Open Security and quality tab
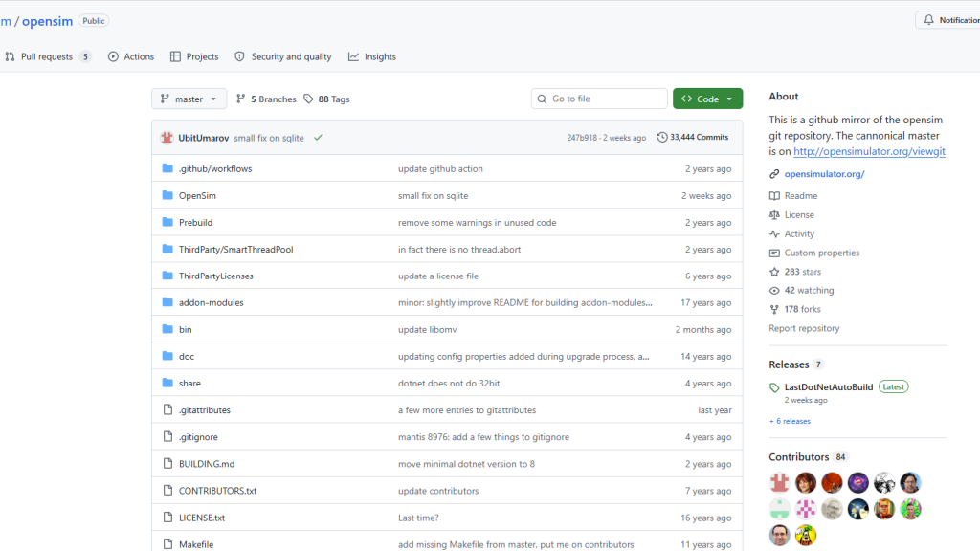The image size is (980, 551). (283, 56)
